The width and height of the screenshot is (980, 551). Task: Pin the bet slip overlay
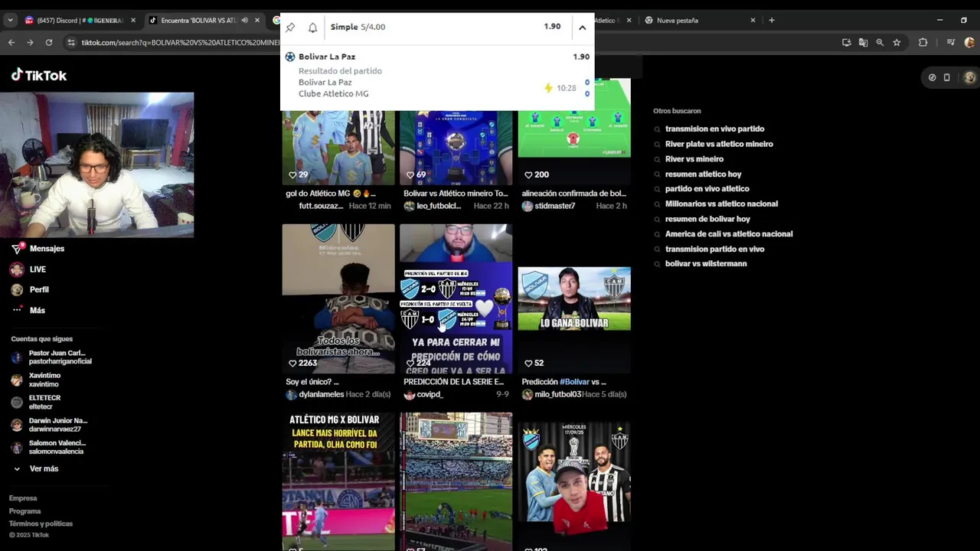click(290, 28)
